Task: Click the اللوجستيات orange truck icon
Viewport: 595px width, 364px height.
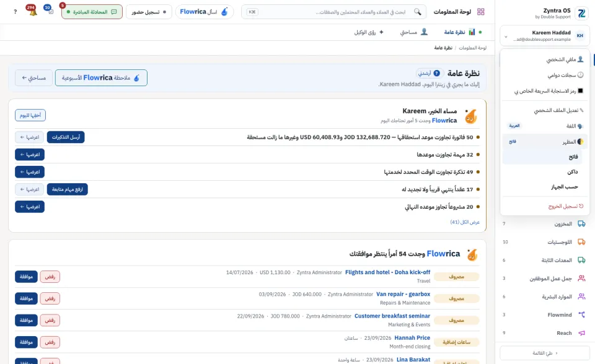Action: click(581, 242)
